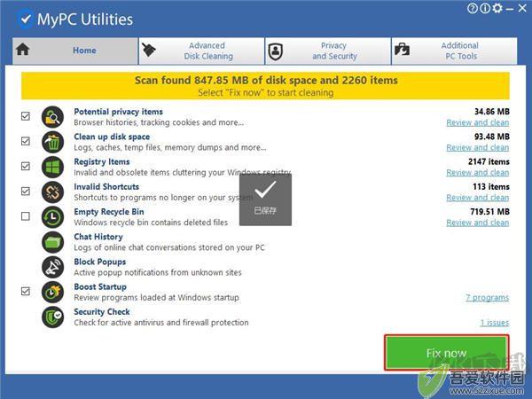Click the broom icon for Disk Cleaning
532x399 pixels.
(x=148, y=50)
